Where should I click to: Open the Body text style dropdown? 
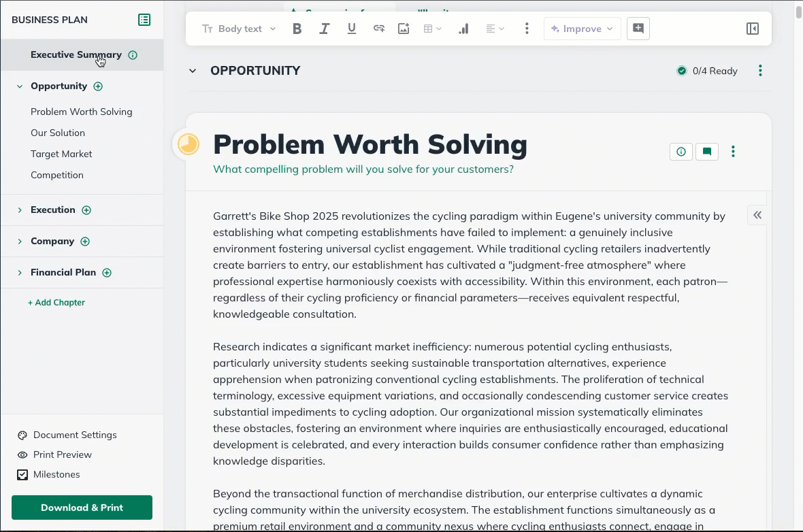coord(240,29)
